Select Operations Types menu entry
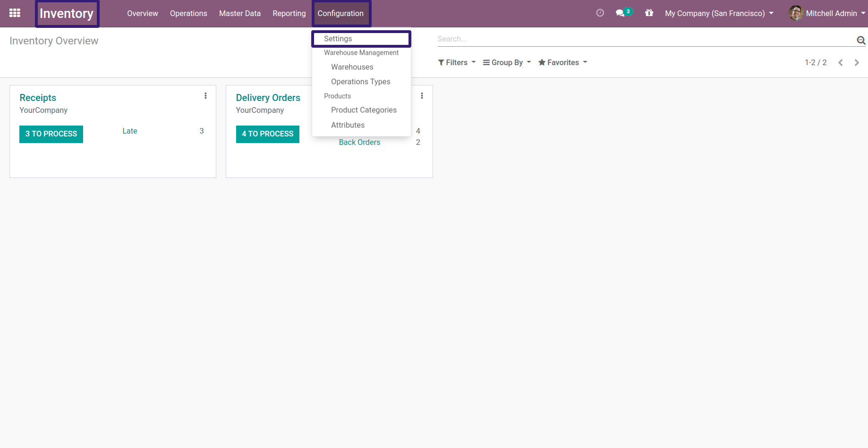Viewport: 868px width, 448px height. click(x=361, y=82)
